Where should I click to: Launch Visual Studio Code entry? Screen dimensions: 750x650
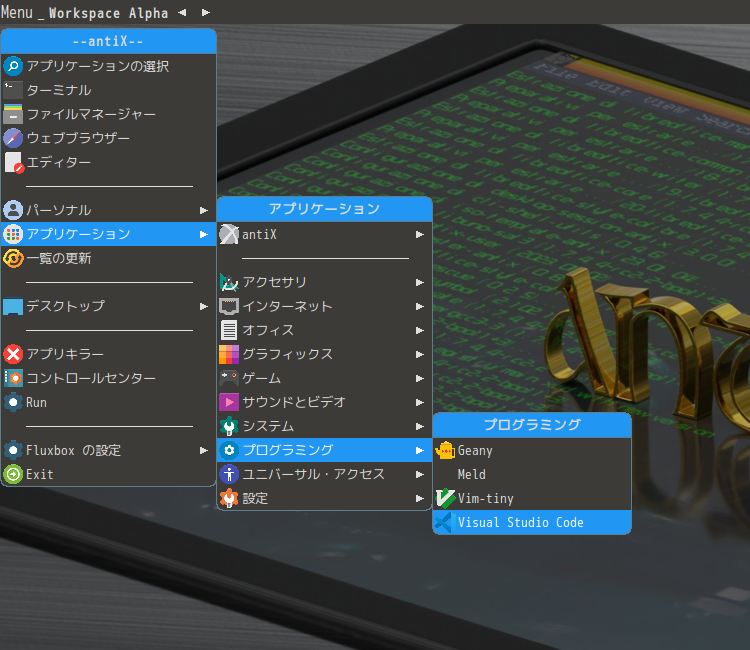pyautogui.click(x=532, y=522)
